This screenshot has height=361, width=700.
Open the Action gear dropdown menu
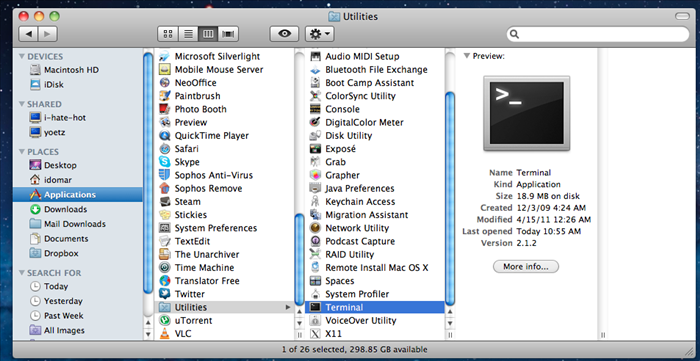tap(320, 34)
